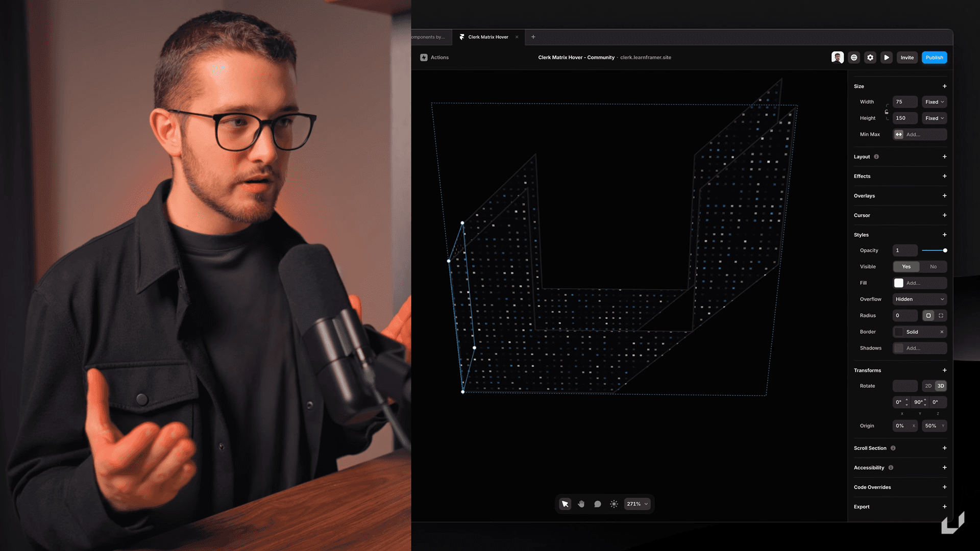Open site settings gear icon
The image size is (980, 551).
click(x=870, y=58)
